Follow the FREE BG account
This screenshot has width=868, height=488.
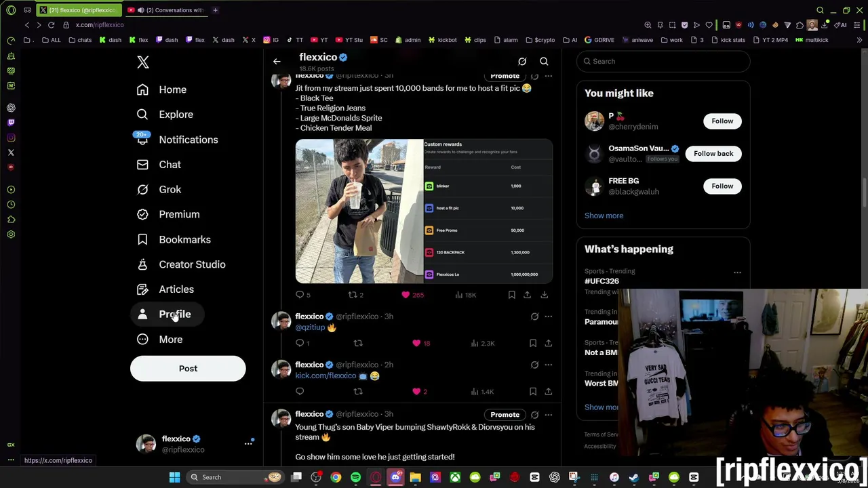coord(722,186)
